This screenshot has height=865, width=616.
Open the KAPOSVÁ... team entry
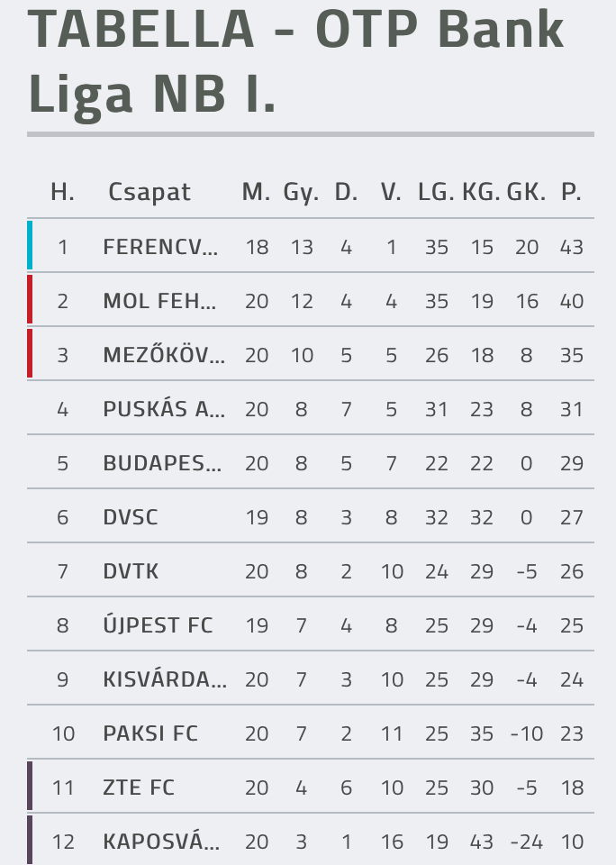click(161, 842)
